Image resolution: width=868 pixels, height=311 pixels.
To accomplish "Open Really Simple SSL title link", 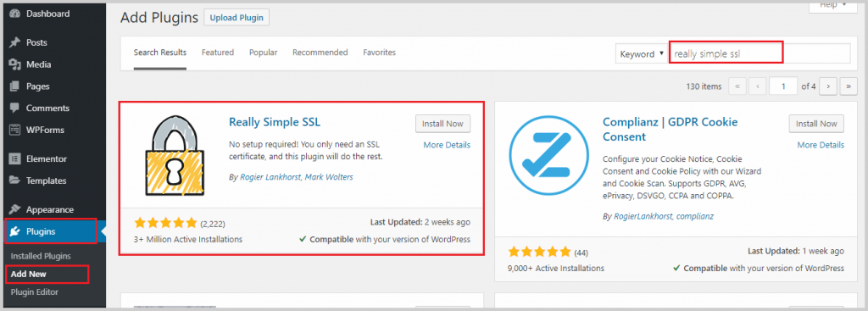I will click(x=275, y=122).
